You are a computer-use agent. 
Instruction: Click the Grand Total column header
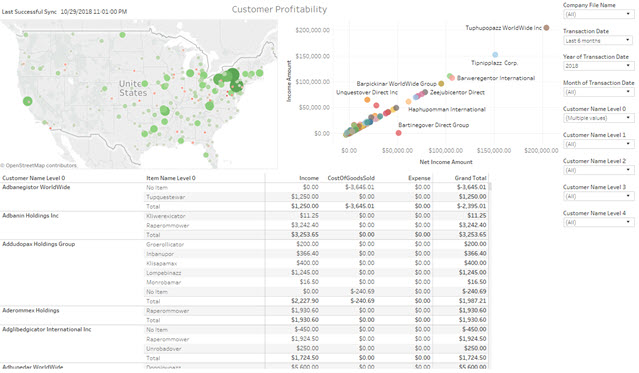[470, 178]
